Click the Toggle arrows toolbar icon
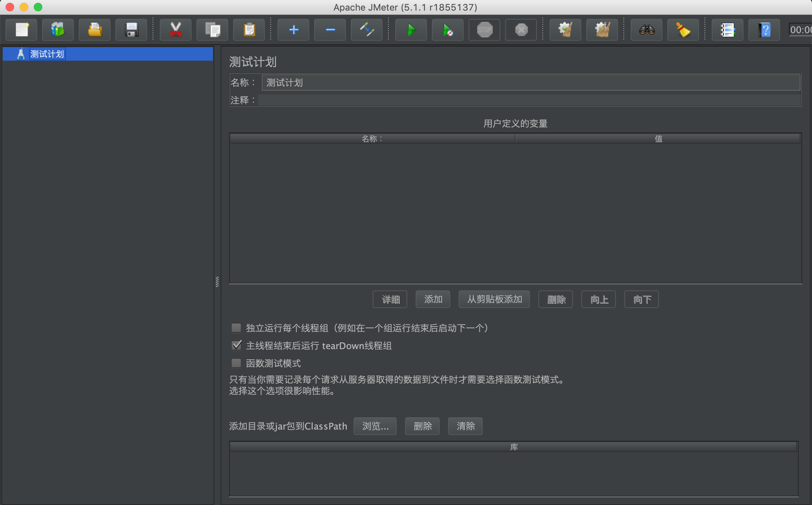 [x=367, y=30]
